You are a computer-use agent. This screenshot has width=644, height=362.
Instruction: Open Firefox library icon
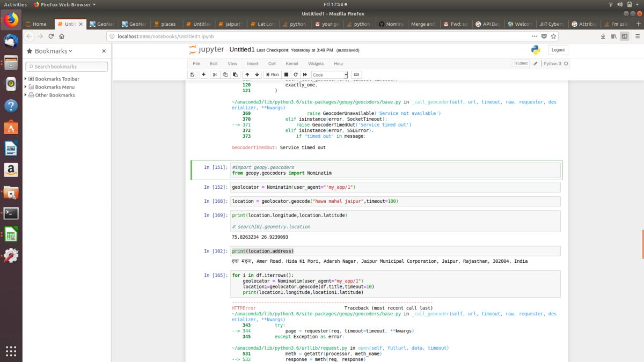coord(614,36)
